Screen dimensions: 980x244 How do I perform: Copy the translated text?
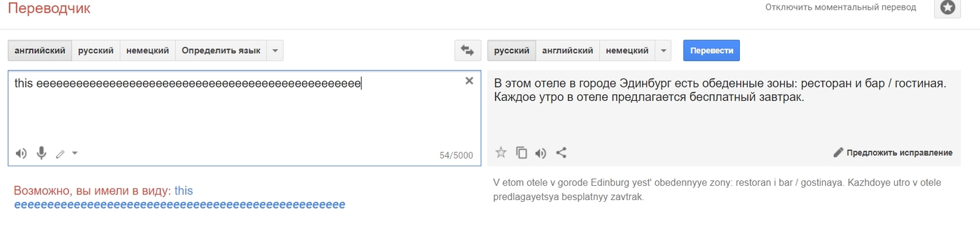click(521, 153)
